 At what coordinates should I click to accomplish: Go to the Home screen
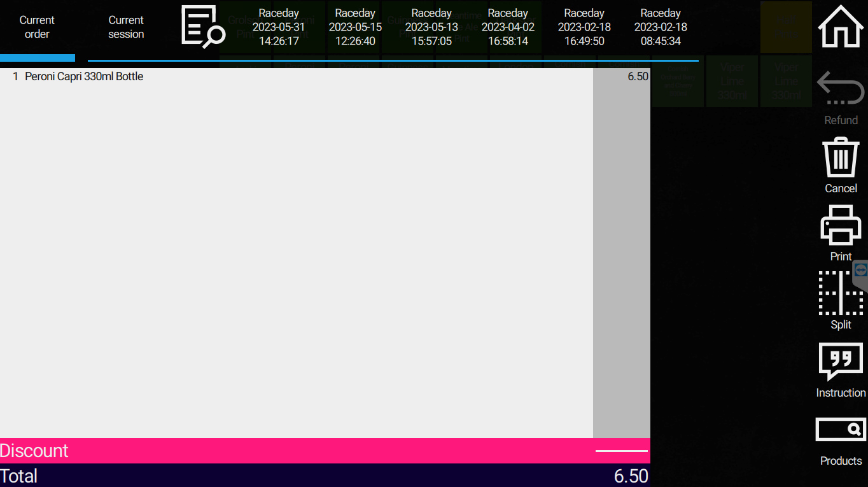click(841, 27)
